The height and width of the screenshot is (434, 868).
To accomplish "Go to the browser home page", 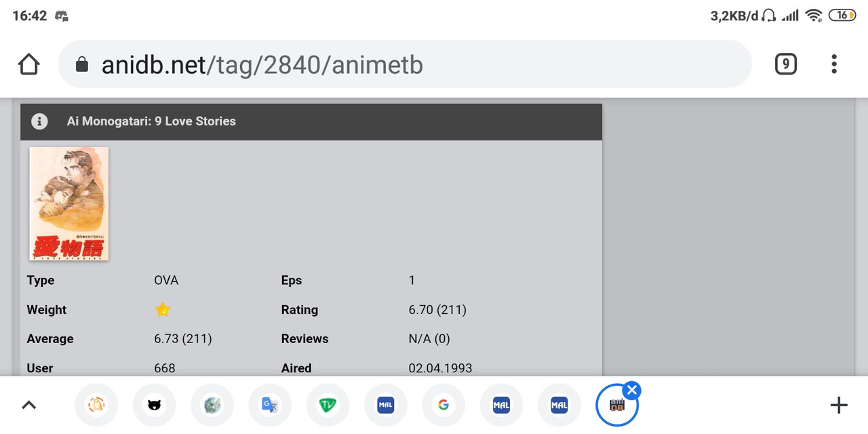I will pyautogui.click(x=28, y=64).
